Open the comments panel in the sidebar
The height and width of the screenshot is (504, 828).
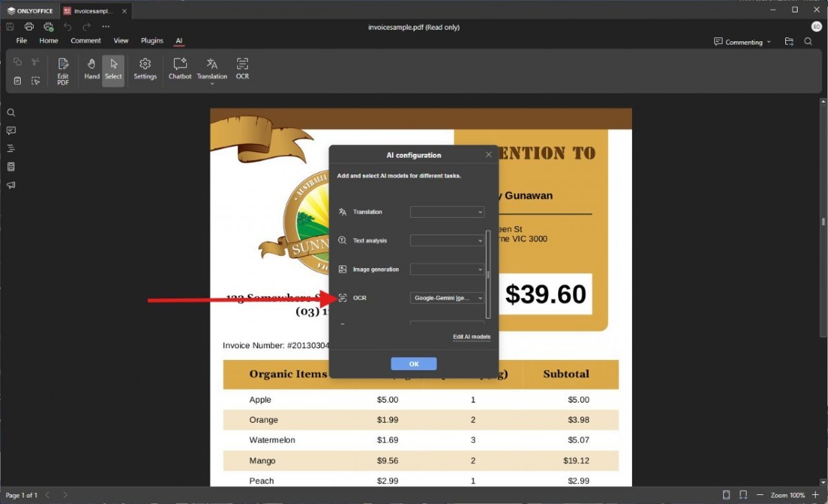coord(11,130)
